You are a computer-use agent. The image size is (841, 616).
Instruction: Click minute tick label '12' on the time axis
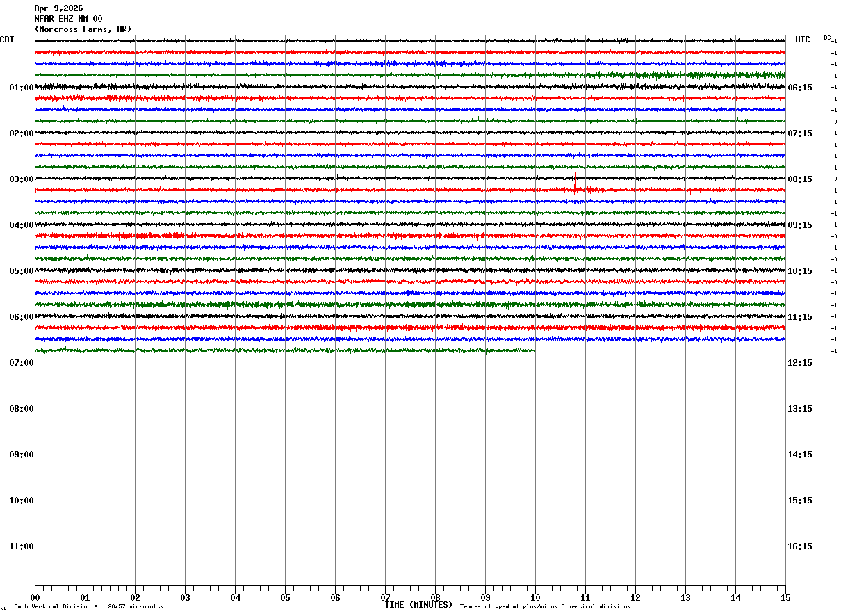click(635, 597)
